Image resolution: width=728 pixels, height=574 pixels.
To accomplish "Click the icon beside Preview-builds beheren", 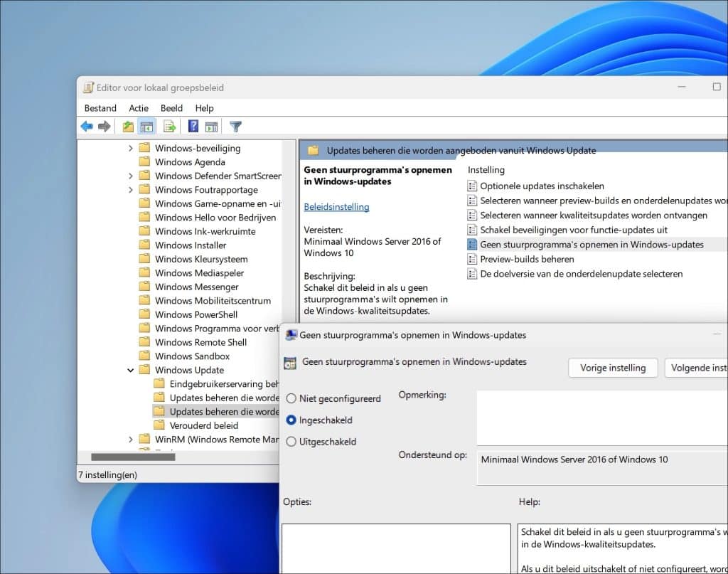I will (x=472, y=259).
